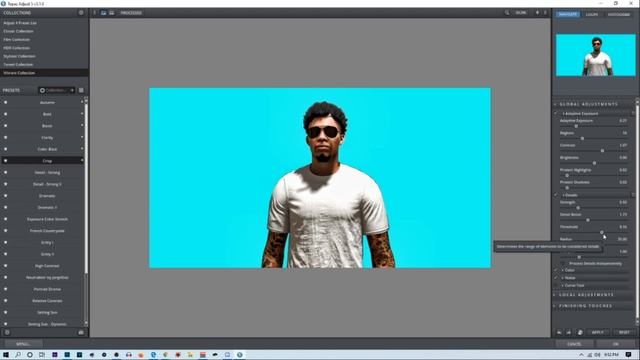Image resolution: width=640 pixels, height=360 pixels.
Task: Toggle favorite dot for Dramatic preset
Action: click(5, 196)
